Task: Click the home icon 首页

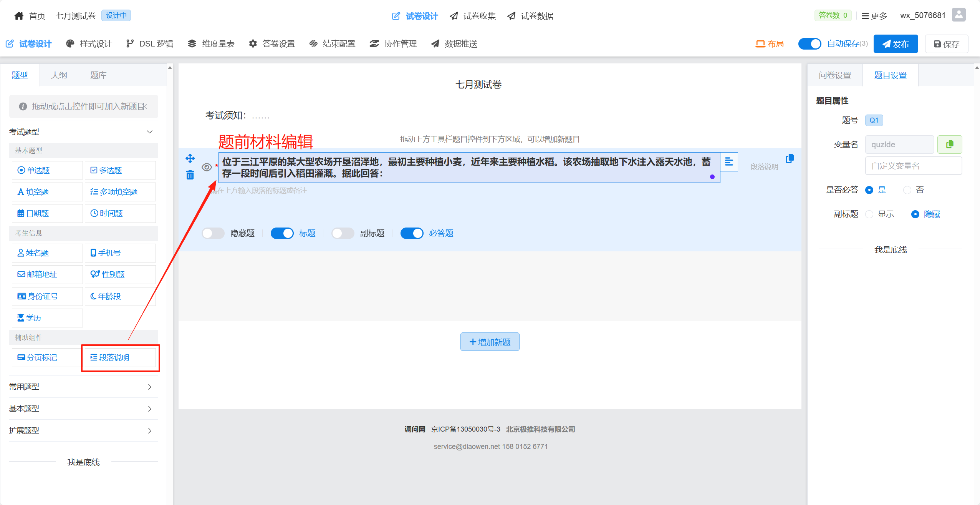Action: point(19,16)
